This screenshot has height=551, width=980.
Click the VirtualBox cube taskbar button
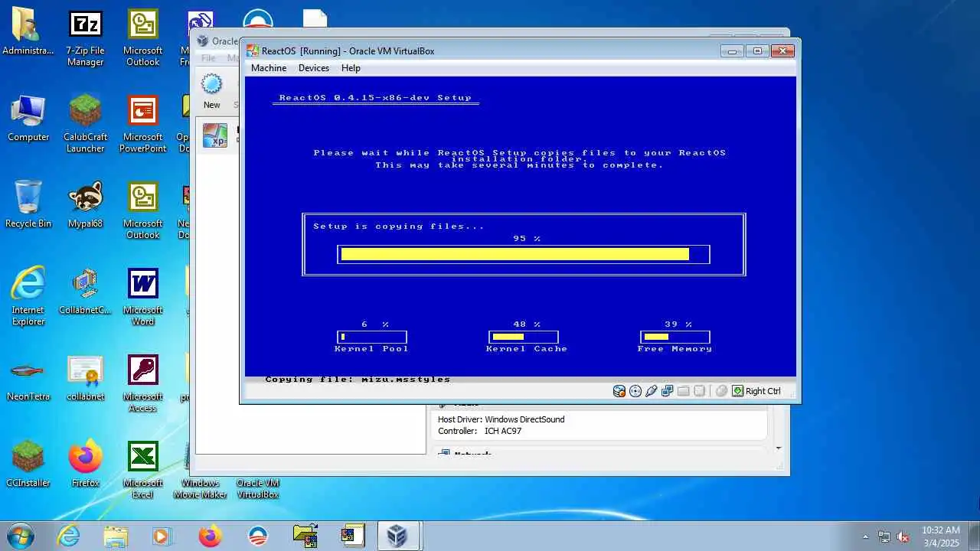(x=397, y=536)
